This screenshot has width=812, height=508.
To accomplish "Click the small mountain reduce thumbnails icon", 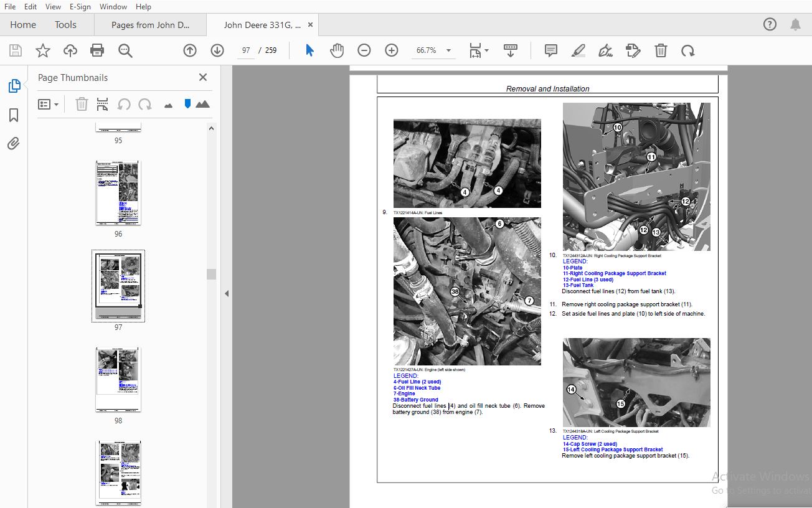I will [168, 106].
